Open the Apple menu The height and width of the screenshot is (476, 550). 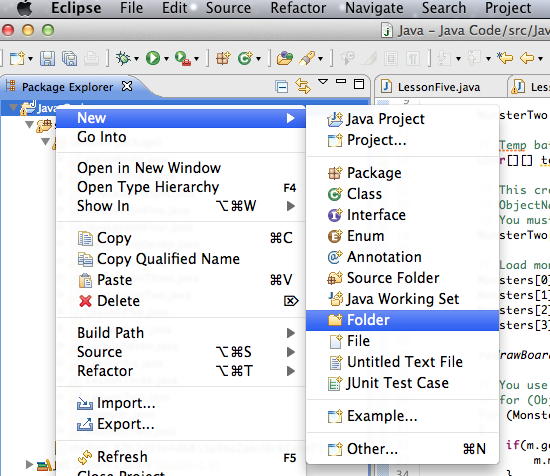(x=25, y=8)
